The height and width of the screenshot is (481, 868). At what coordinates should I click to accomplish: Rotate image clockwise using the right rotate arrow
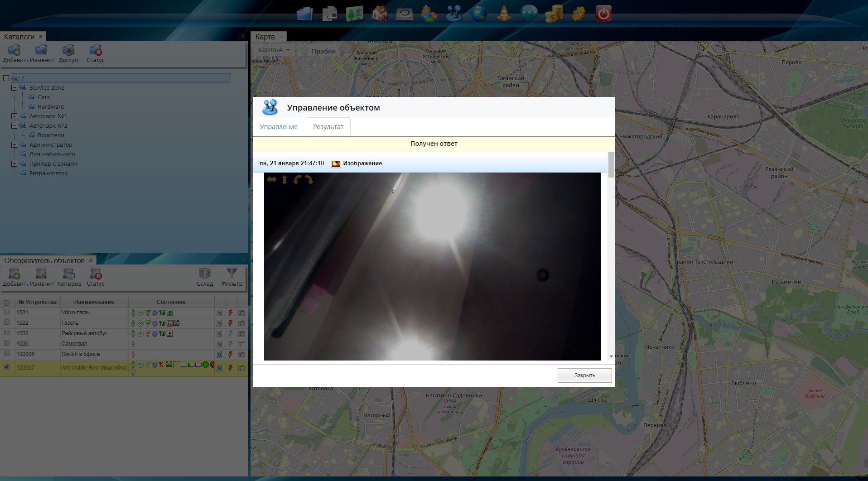point(309,180)
